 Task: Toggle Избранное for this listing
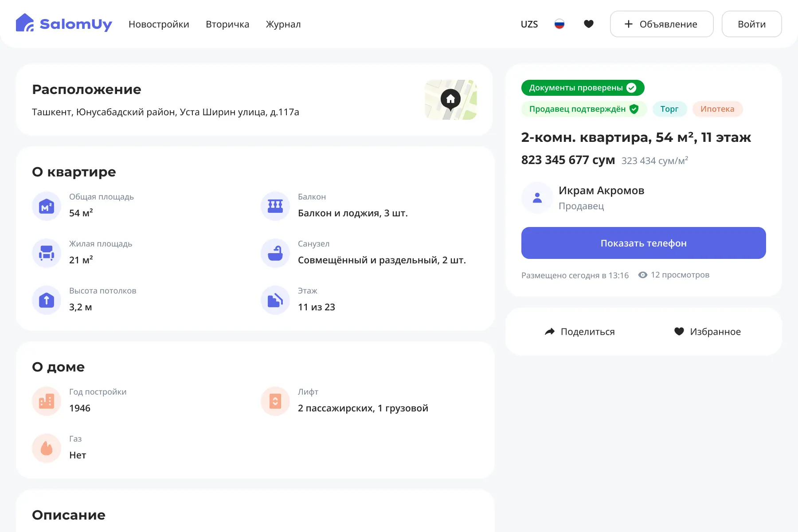point(708,332)
